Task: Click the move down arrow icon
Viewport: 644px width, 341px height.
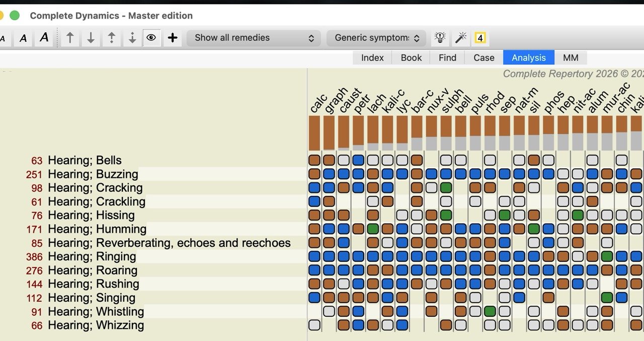Action: (x=91, y=37)
